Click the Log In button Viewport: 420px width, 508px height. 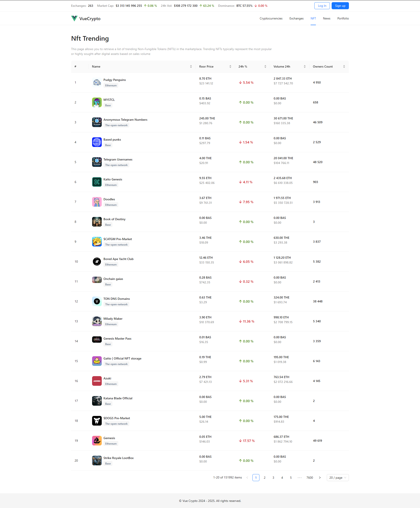coord(322,6)
